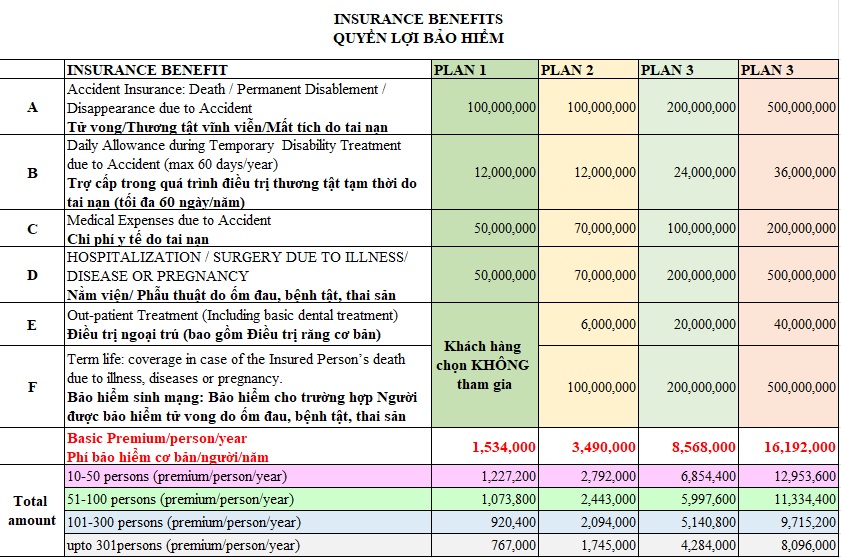Click the INSURANCE BENEFITS title text
Screen dimensions: 841x558
[418, 19]
